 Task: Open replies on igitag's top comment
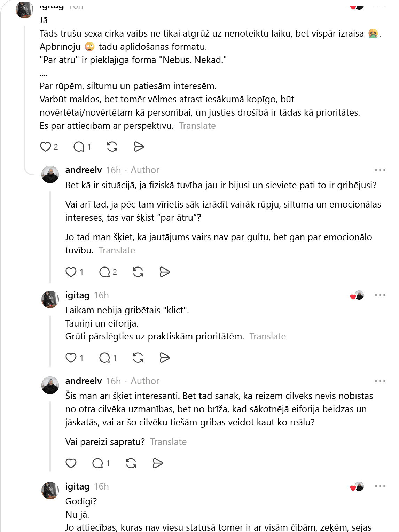(79, 147)
